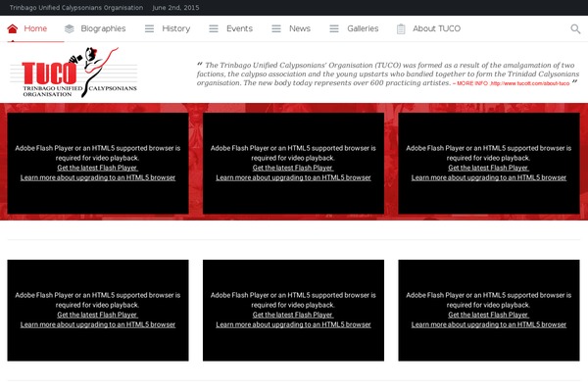Click Get the latest Flash Player in top-left video
This screenshot has width=588, height=392.
coord(97,168)
